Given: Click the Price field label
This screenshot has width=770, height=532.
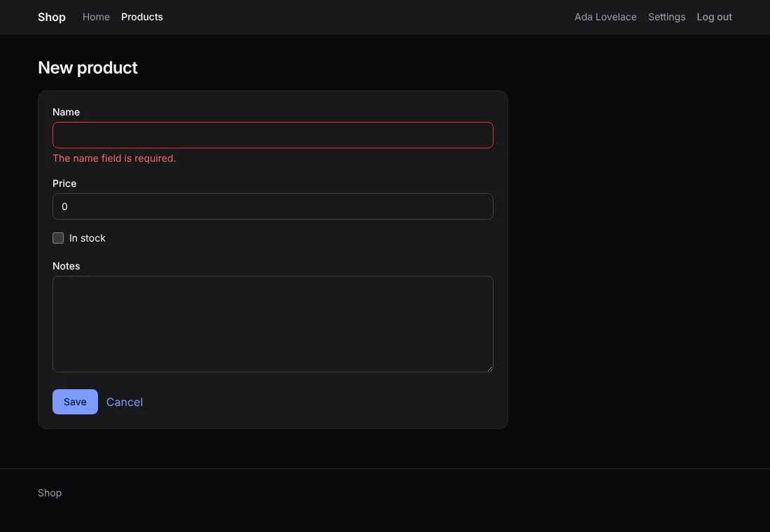Looking at the screenshot, I should coord(64,183).
